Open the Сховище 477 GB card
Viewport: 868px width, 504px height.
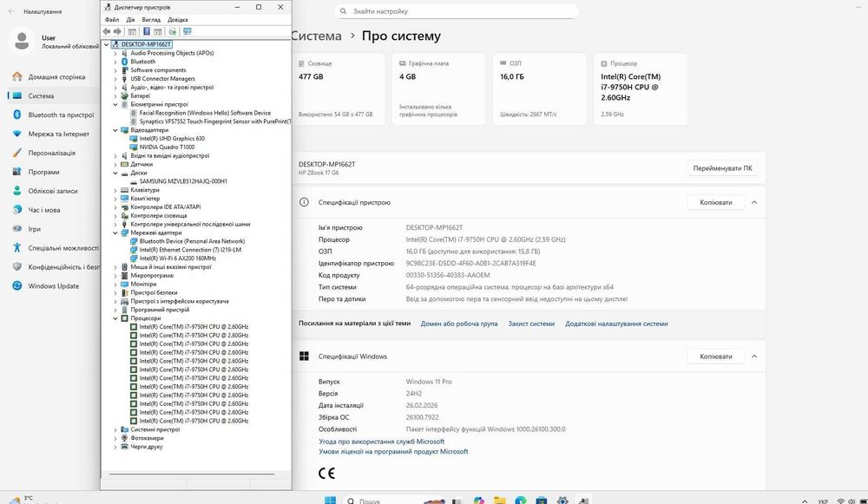[339, 89]
